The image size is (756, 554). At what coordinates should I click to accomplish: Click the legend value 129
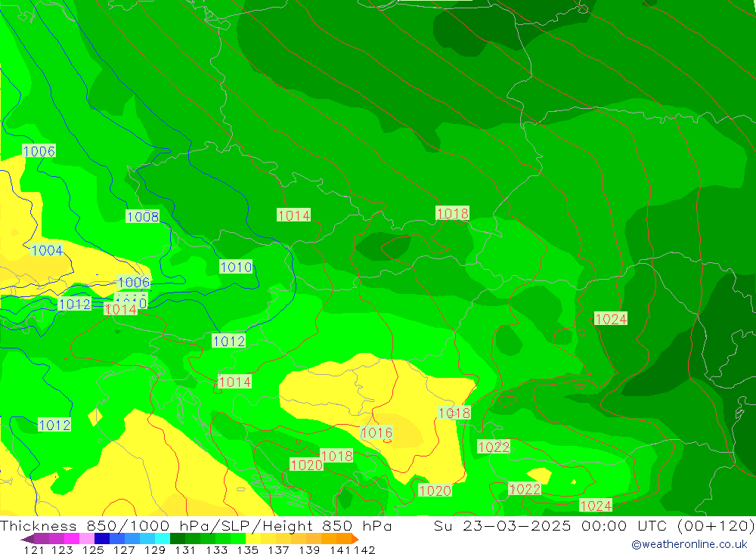coord(155,549)
